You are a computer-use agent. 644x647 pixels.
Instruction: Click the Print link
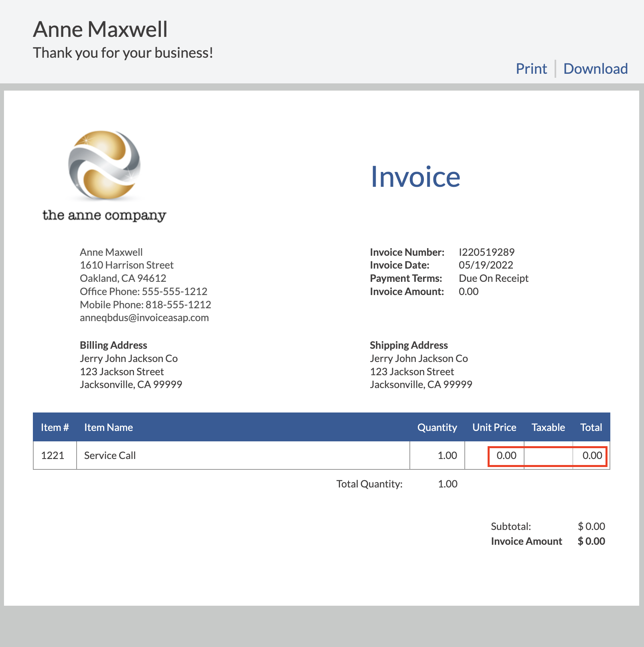[531, 69]
